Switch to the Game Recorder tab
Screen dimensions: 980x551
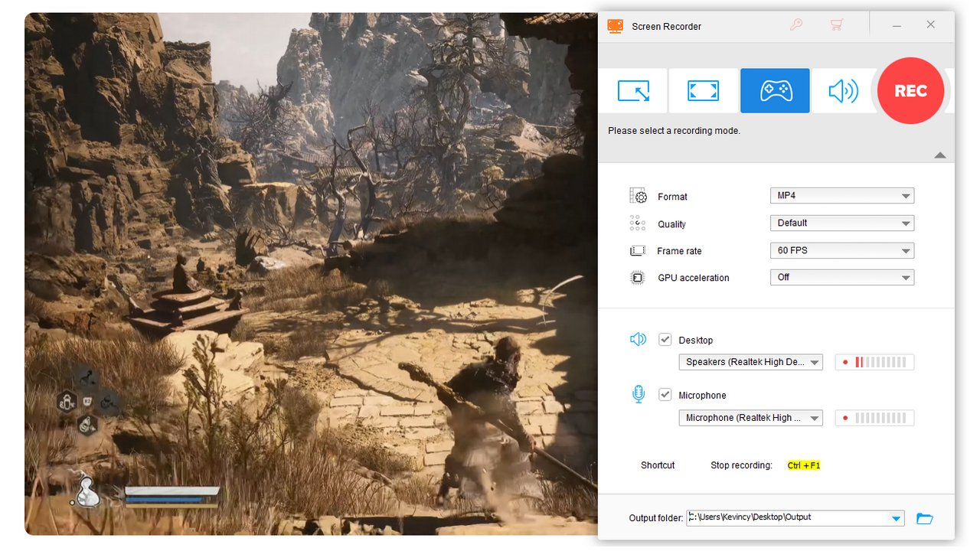[x=775, y=90]
